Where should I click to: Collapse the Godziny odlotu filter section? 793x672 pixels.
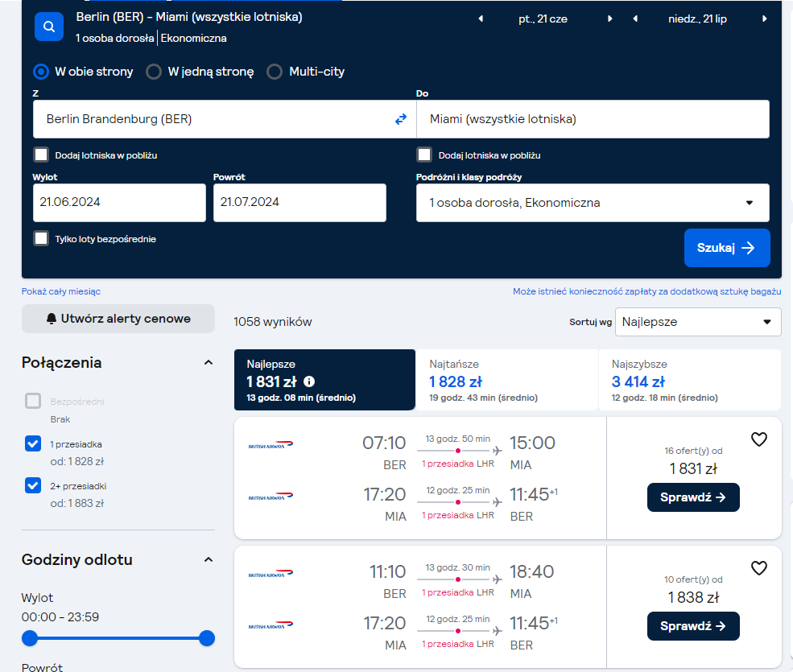[209, 560]
